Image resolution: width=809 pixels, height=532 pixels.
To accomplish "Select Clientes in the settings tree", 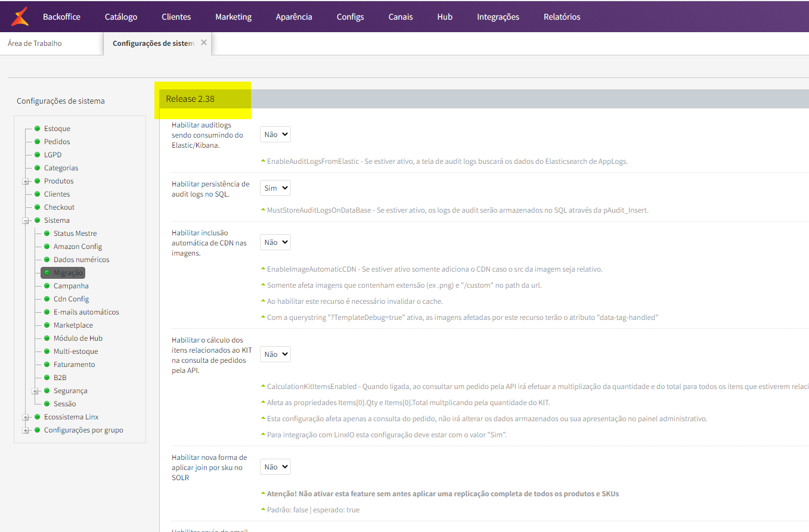I will pyautogui.click(x=57, y=194).
